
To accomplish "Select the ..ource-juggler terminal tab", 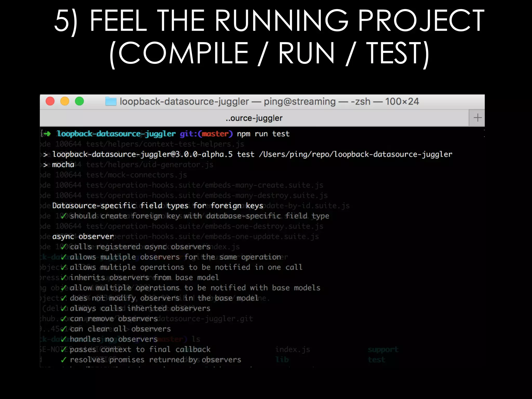I will click(254, 118).
